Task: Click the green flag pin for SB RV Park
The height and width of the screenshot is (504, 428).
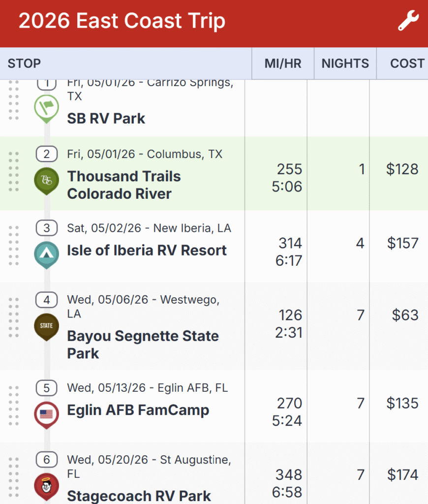Action: click(x=47, y=108)
